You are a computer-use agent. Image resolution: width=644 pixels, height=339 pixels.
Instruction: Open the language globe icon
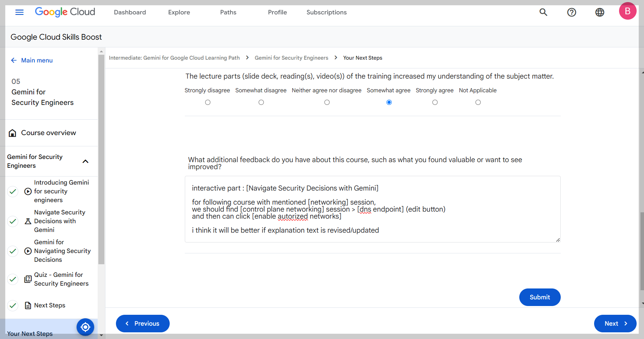(600, 12)
